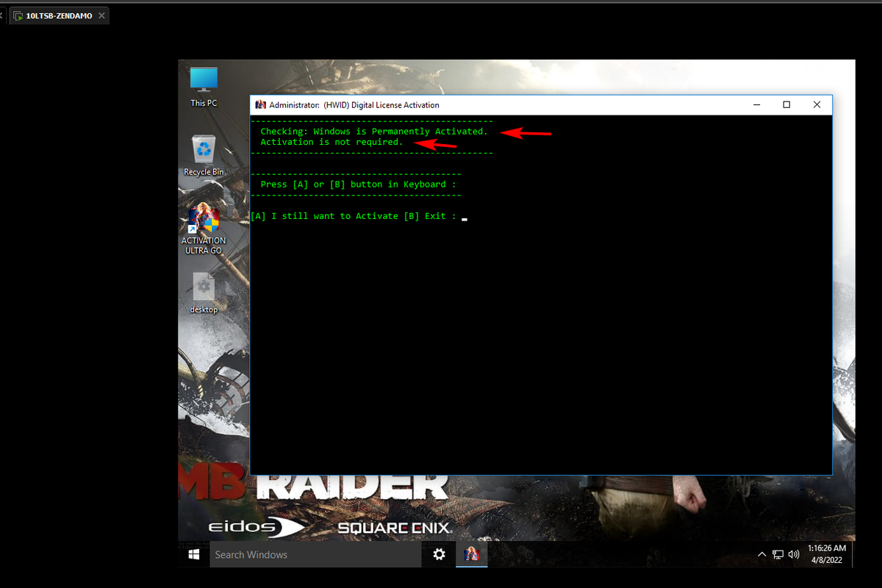Screen dimensions: 882x588
Task: Show hidden tray icons chevron
Action: click(x=762, y=554)
